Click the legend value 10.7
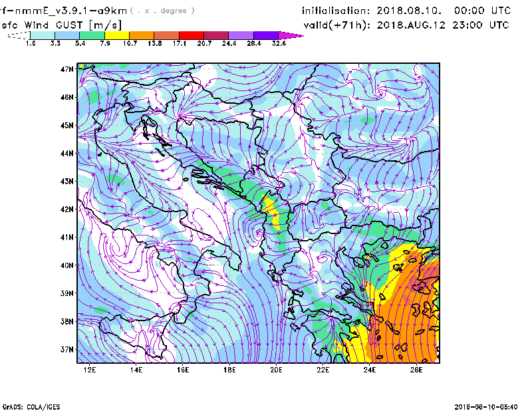Viewport: 532px width, 411px height. (x=130, y=43)
